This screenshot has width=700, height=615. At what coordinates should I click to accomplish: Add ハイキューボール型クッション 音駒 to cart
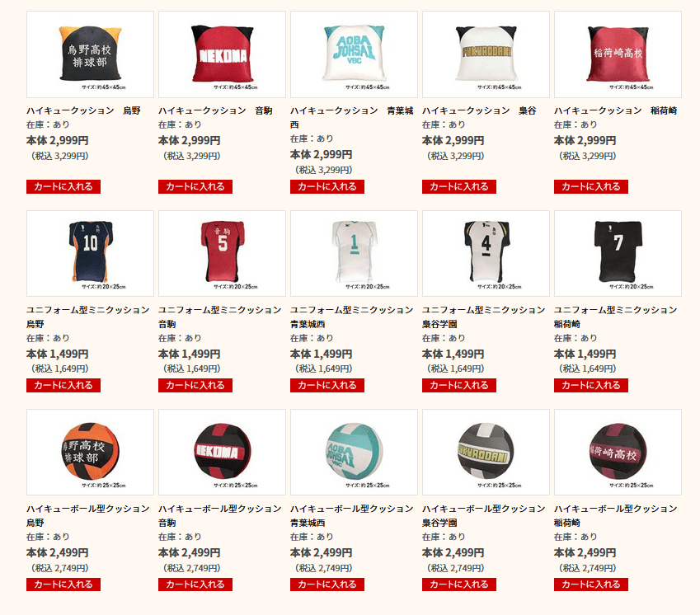click(195, 584)
